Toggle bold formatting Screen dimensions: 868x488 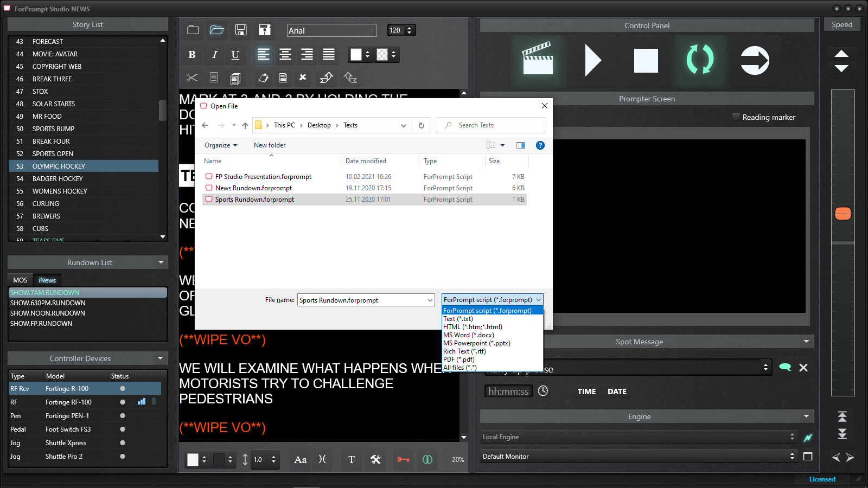point(192,54)
